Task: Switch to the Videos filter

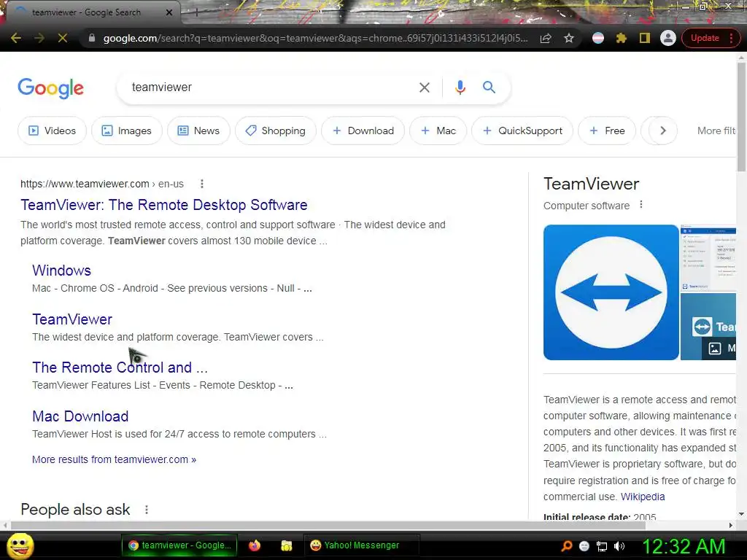Action: pyautogui.click(x=53, y=131)
